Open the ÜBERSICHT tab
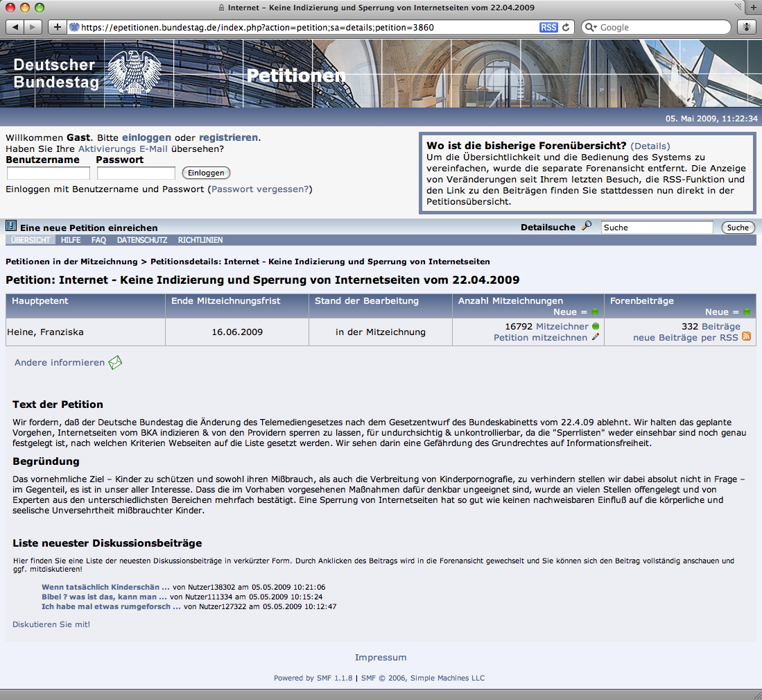762x700 pixels. [x=31, y=240]
